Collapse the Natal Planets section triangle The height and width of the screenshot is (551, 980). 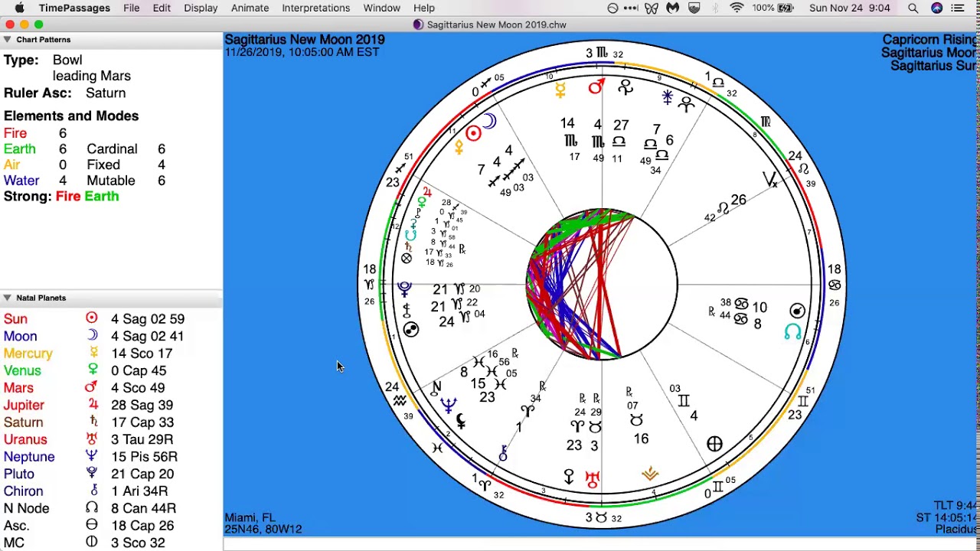[7, 298]
